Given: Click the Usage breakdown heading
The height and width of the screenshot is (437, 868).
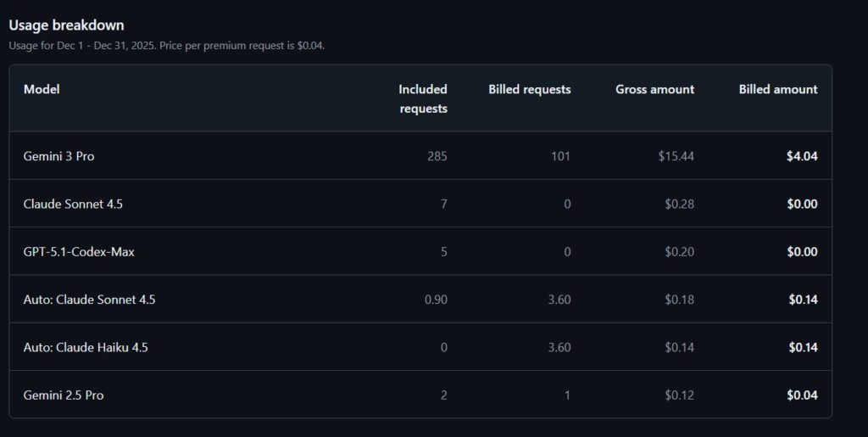Looking at the screenshot, I should [66, 25].
